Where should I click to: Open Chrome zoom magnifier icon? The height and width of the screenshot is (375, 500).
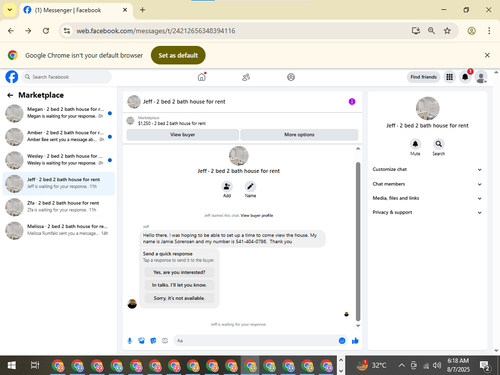click(x=431, y=31)
